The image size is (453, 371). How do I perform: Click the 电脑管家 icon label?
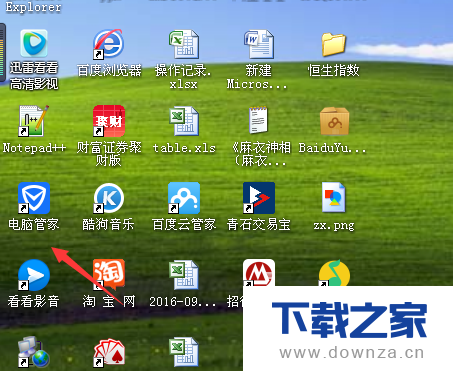coord(34,225)
